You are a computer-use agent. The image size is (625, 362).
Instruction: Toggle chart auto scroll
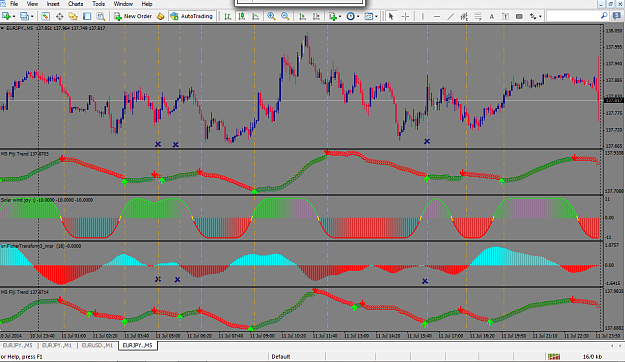click(x=303, y=16)
